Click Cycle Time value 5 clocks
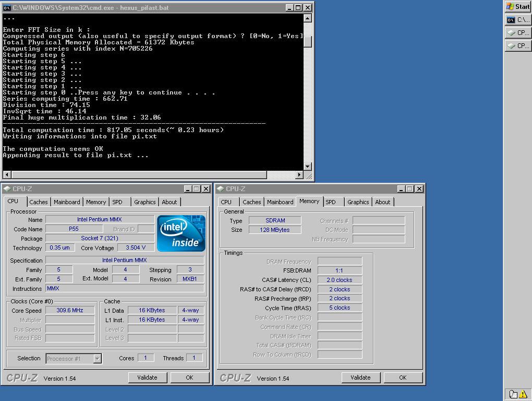This screenshot has width=532, height=401. [x=340, y=308]
